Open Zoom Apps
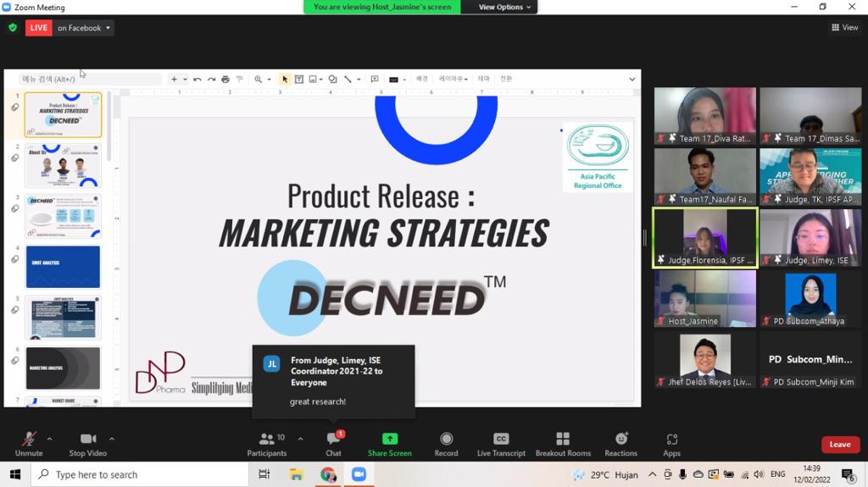The image size is (868, 487). (671, 444)
